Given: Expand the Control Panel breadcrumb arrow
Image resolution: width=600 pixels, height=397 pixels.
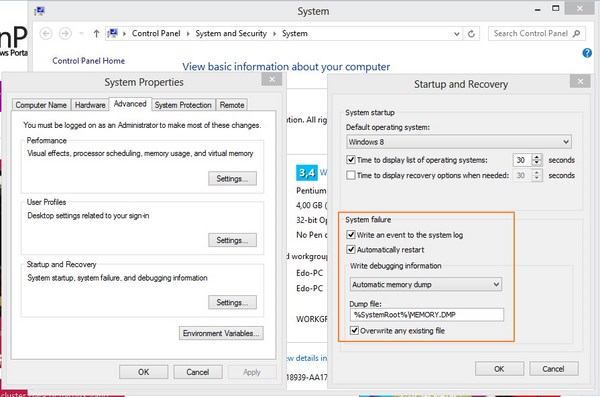Looking at the screenshot, I should pos(188,34).
